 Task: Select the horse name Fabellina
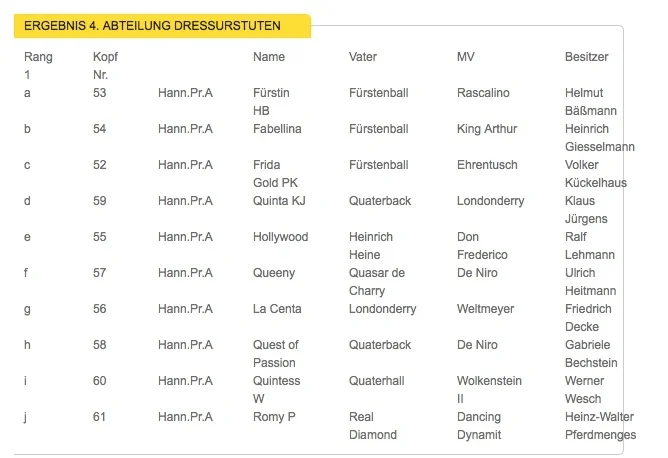[277, 129]
